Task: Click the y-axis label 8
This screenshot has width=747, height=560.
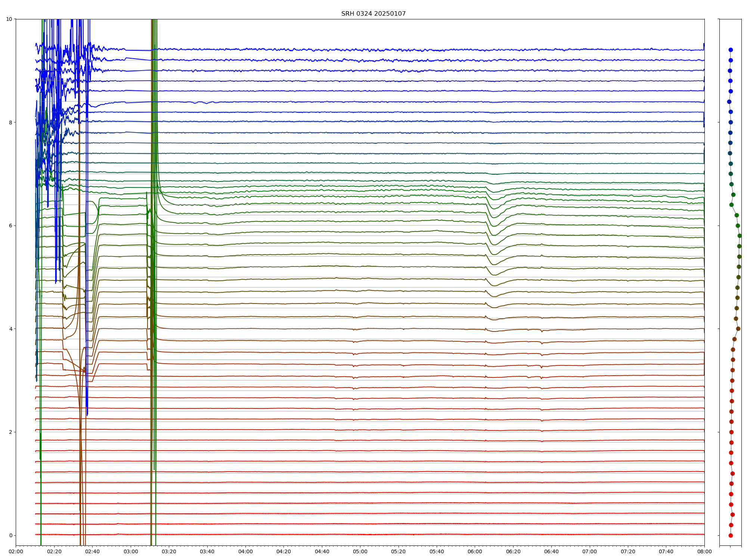Action: [11, 122]
